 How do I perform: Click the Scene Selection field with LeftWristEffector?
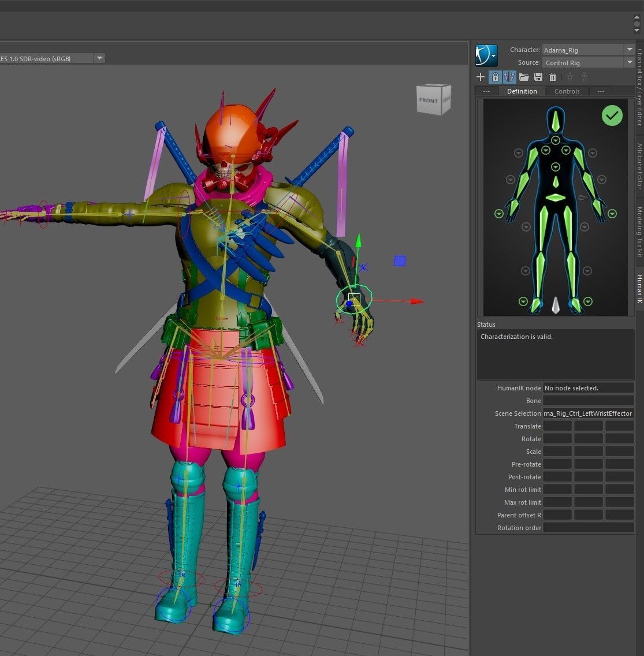pyautogui.click(x=589, y=413)
